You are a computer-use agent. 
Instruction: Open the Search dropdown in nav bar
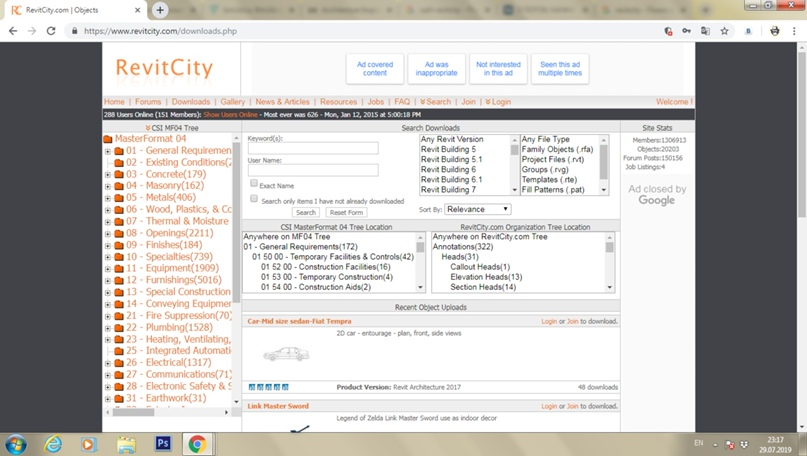[435, 102]
